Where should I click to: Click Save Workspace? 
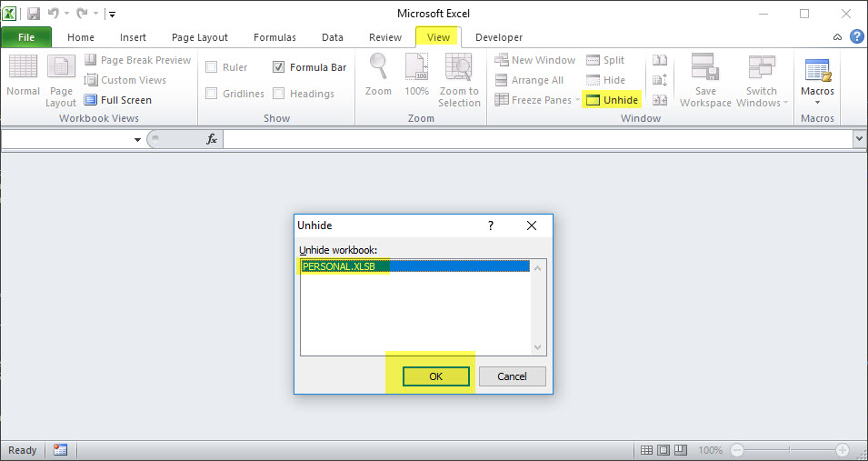click(x=706, y=80)
